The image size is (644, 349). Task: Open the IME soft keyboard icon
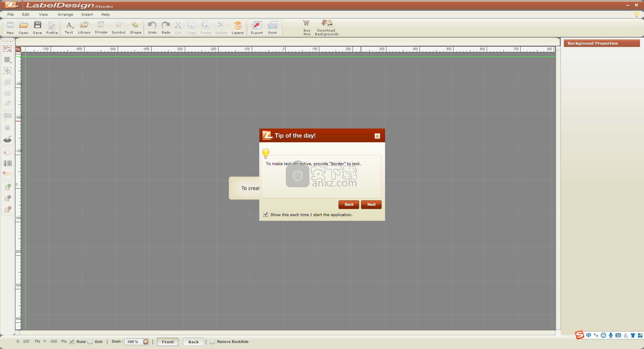click(618, 335)
